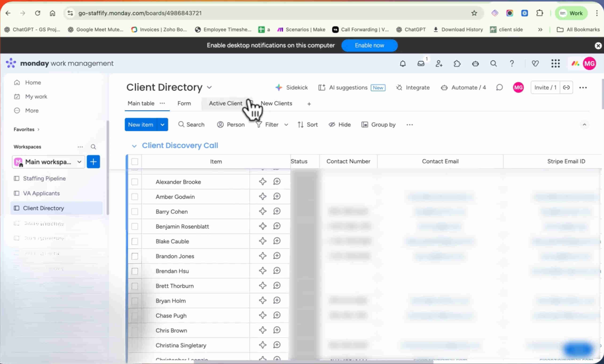Viewport: 604px width, 364px height.
Task: Open the Staffing Pipeline board
Action: (x=44, y=178)
